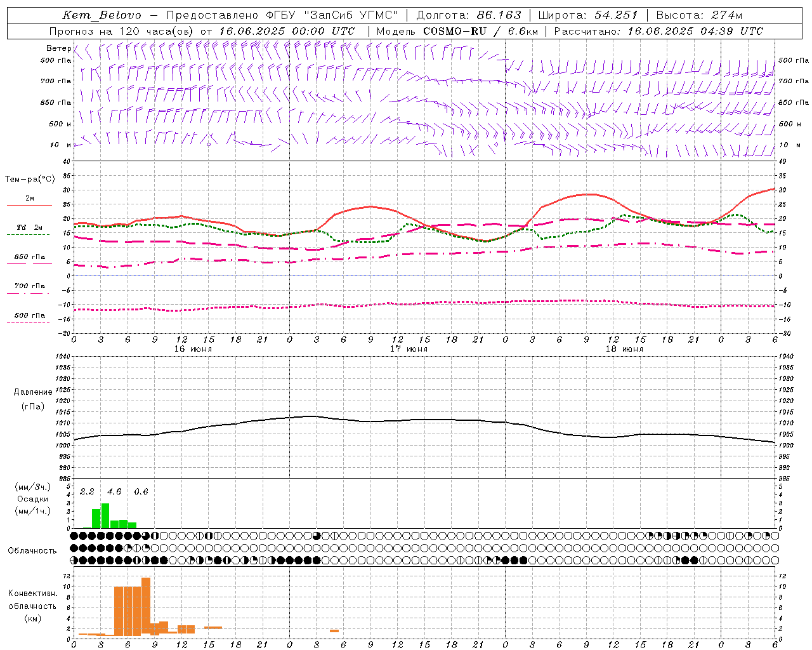Click the isolated orange bar on 17 июня

(x=334, y=631)
